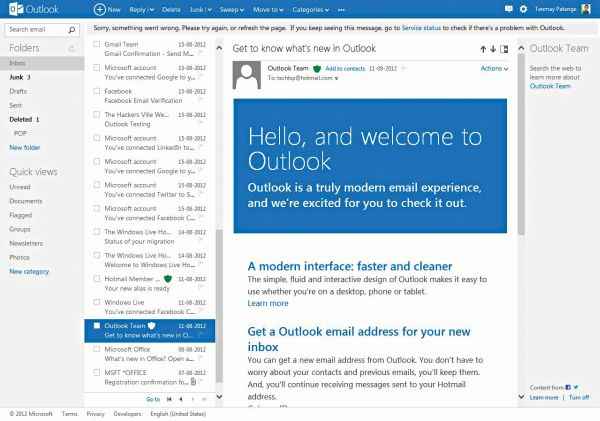Click the shield icon in Hotmail Member row

click(x=168, y=279)
